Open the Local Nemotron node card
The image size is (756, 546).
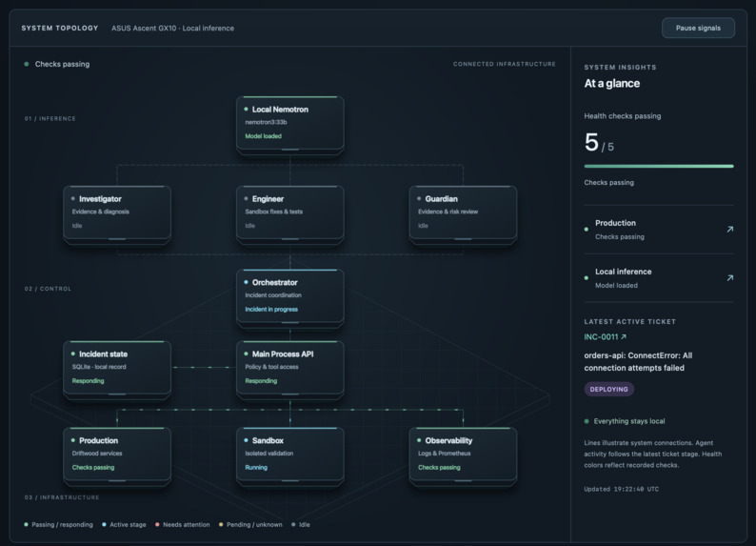[289, 125]
